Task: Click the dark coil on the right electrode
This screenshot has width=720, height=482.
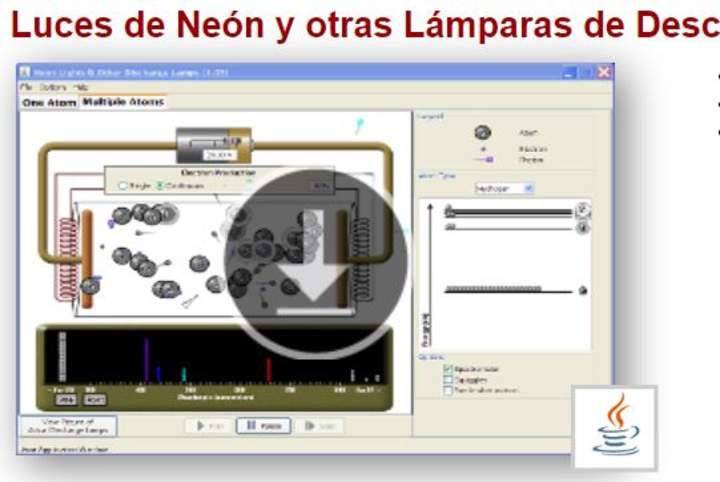Action: tap(361, 259)
